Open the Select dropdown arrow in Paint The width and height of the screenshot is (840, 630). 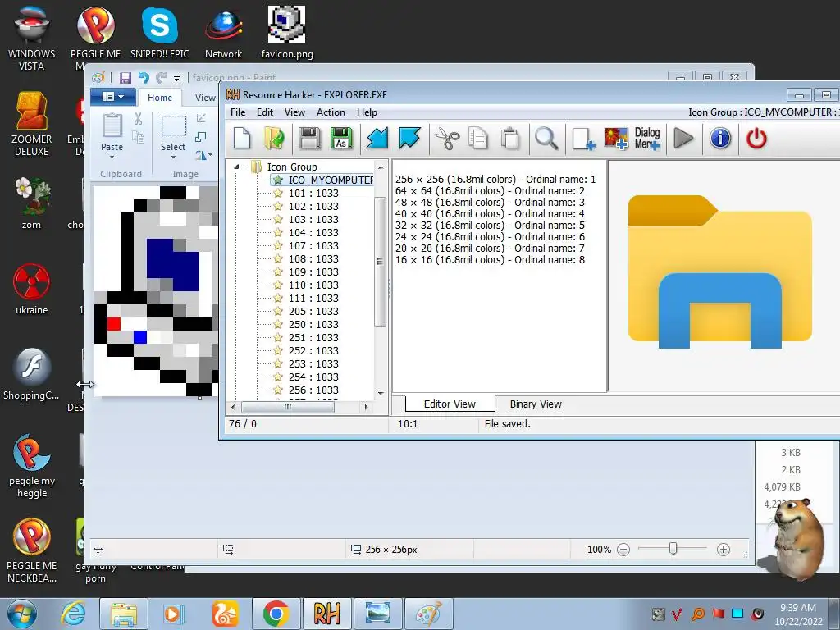(173, 157)
